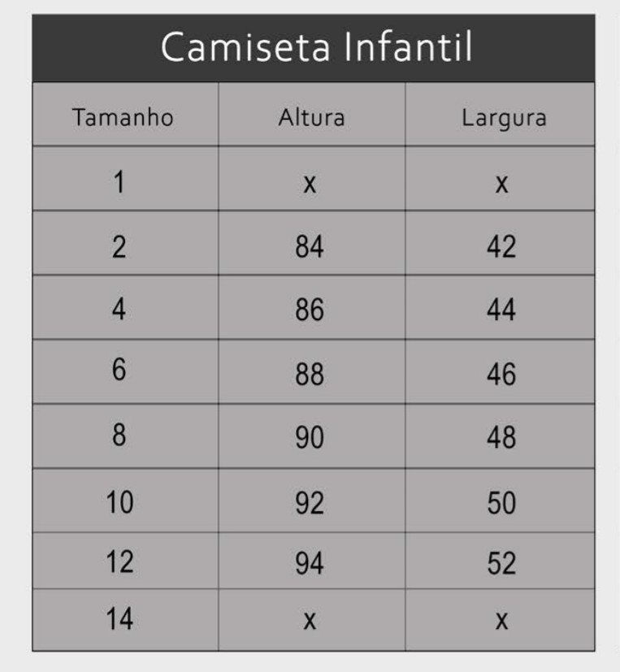
Task: Click size 2 in the Tamanho column
Action: coord(119,246)
